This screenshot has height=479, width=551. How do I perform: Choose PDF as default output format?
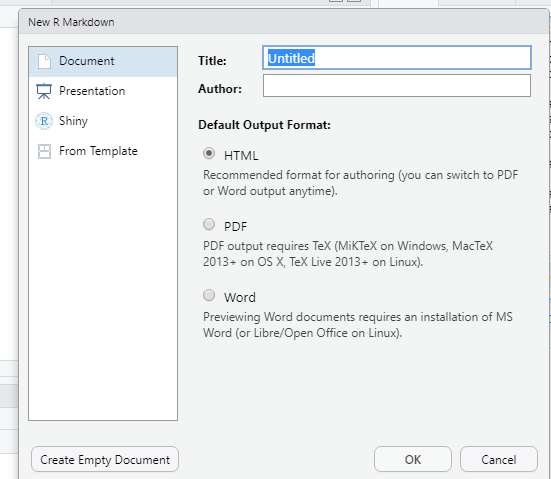[209, 224]
